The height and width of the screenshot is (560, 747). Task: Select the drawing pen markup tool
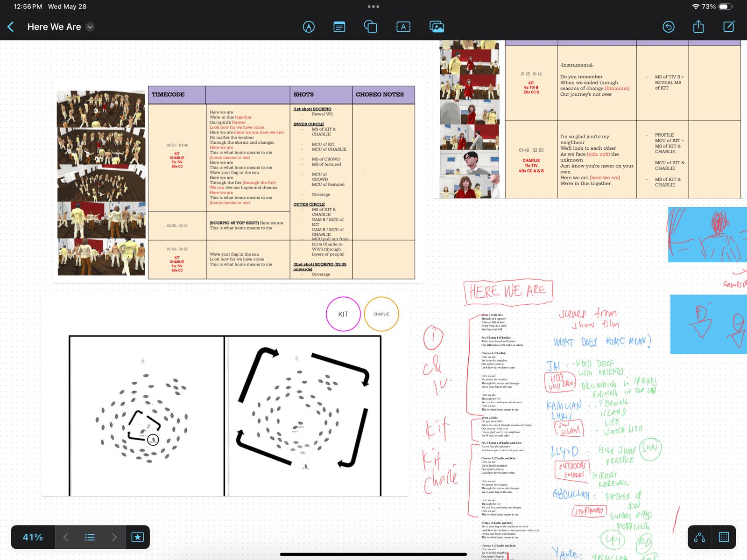point(309,27)
